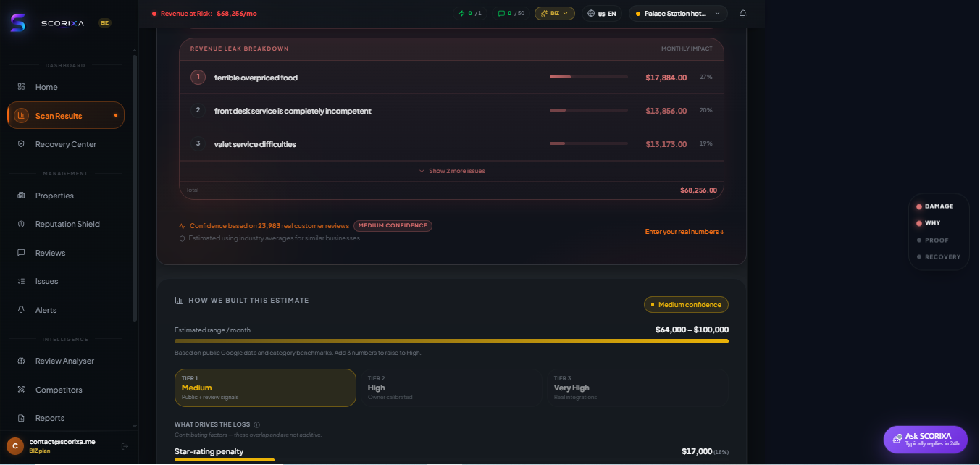Click the info icon beside What Drives the Loss
The height and width of the screenshot is (465, 980).
[257, 425]
